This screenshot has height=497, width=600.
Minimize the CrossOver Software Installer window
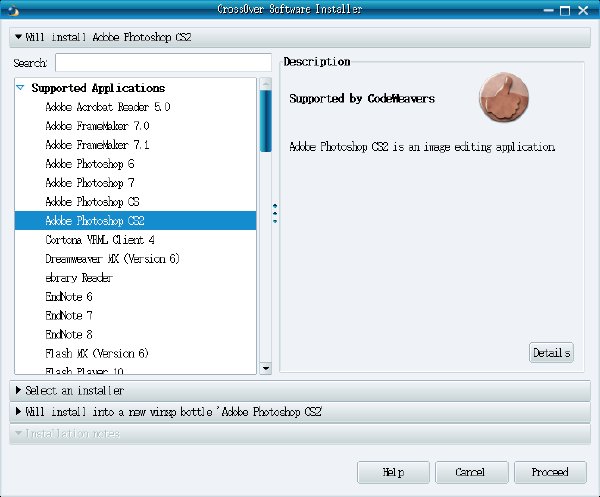pos(549,10)
